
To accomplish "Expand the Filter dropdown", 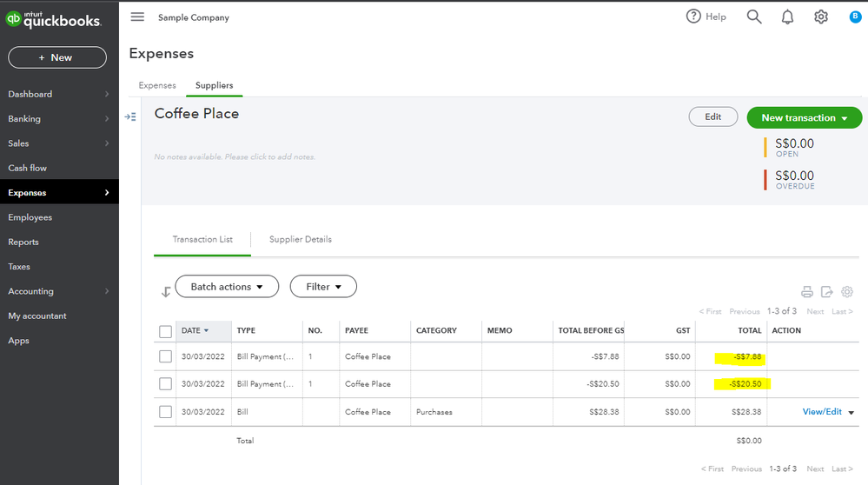I will click(x=323, y=287).
